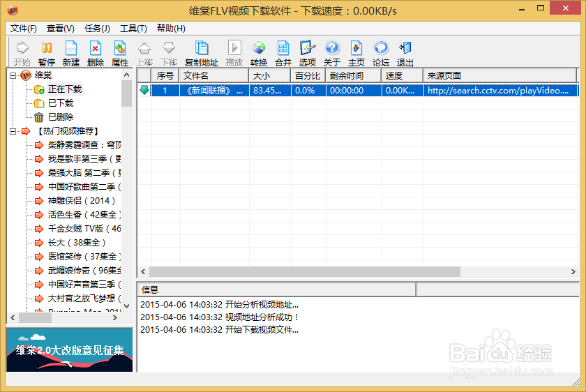Copy the URL with 复制地址 icon
Viewport: 586px width, 392px height.
click(x=202, y=53)
